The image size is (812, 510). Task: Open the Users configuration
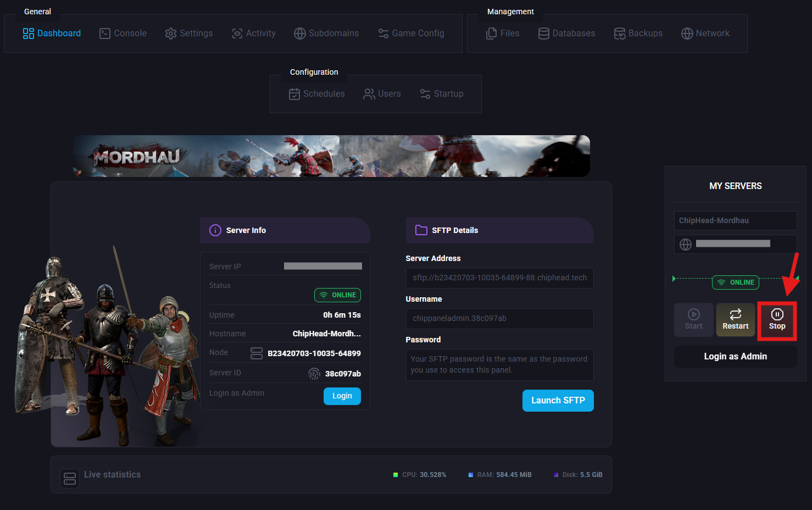[382, 94]
